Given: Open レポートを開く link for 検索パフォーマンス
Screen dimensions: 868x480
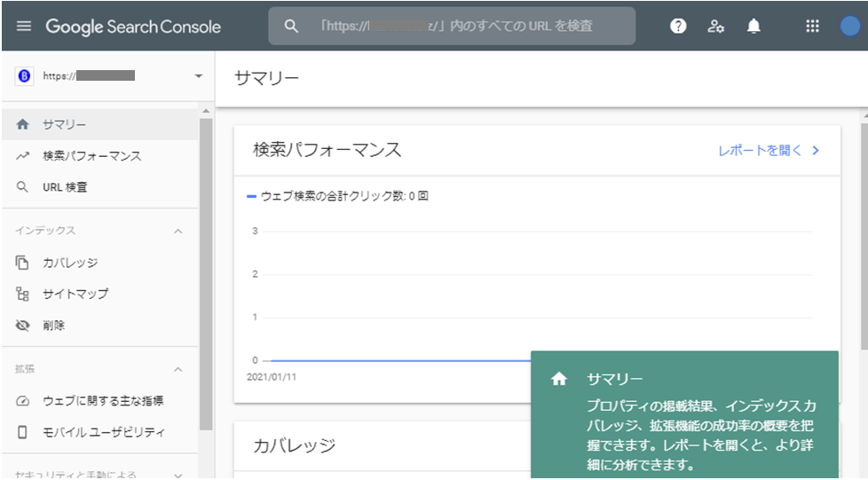Looking at the screenshot, I should [759, 151].
